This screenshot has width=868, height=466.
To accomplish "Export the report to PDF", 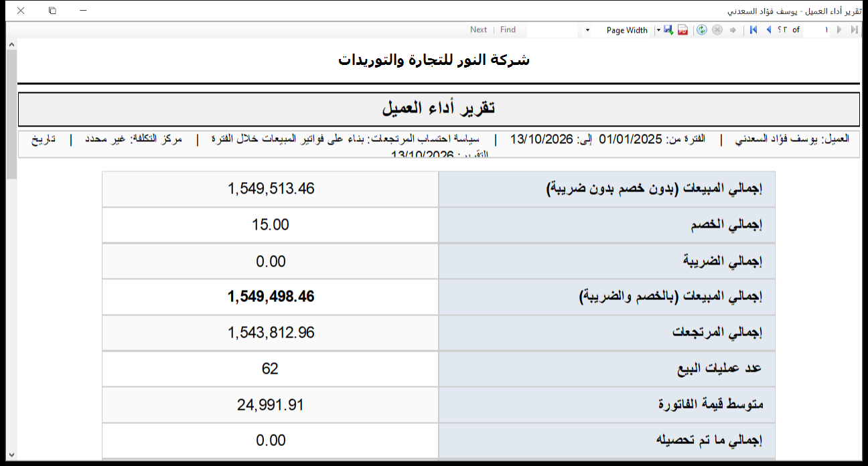I will pos(683,30).
